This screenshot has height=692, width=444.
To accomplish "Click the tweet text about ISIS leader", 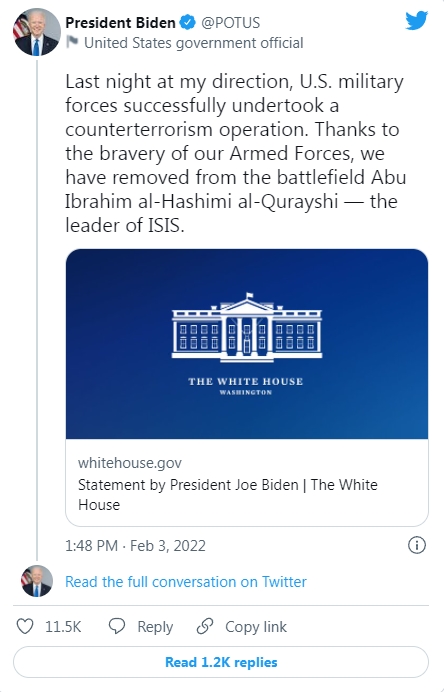I will tap(235, 154).
